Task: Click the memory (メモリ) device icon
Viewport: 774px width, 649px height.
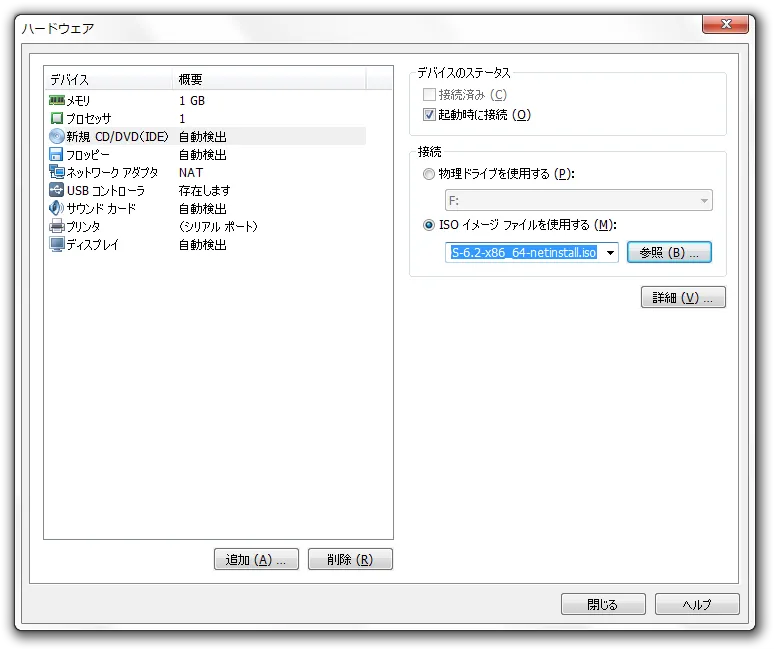Action: 57,101
